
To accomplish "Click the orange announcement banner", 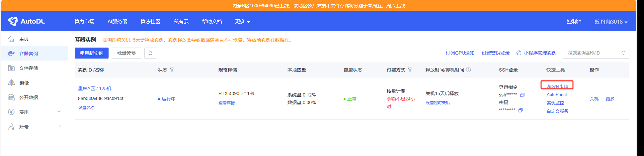I will (x=319, y=6).
